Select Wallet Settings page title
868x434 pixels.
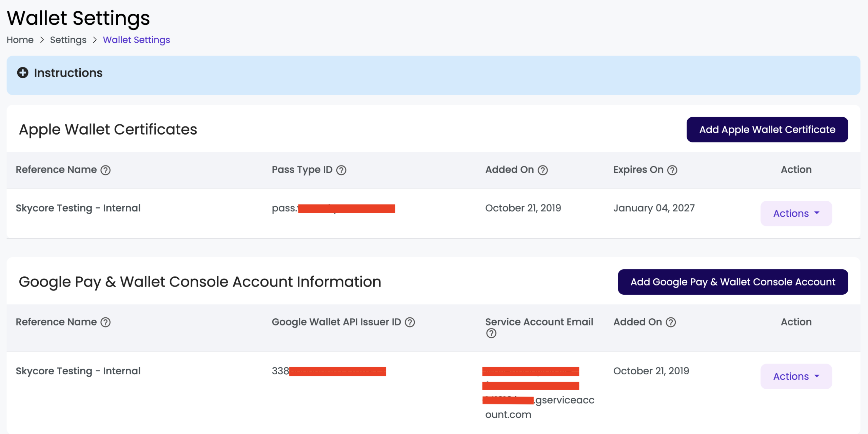(78, 18)
